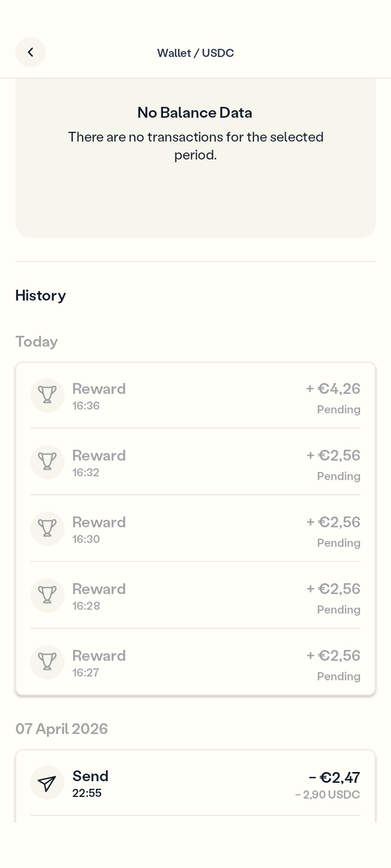Open the Reward transaction at 16:32
The height and width of the screenshot is (868, 391).
tap(195, 462)
